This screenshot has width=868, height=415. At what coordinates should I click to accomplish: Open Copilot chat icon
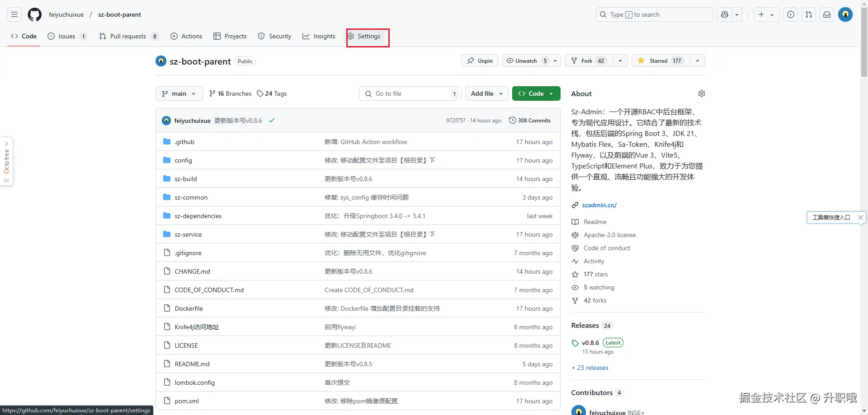725,14
